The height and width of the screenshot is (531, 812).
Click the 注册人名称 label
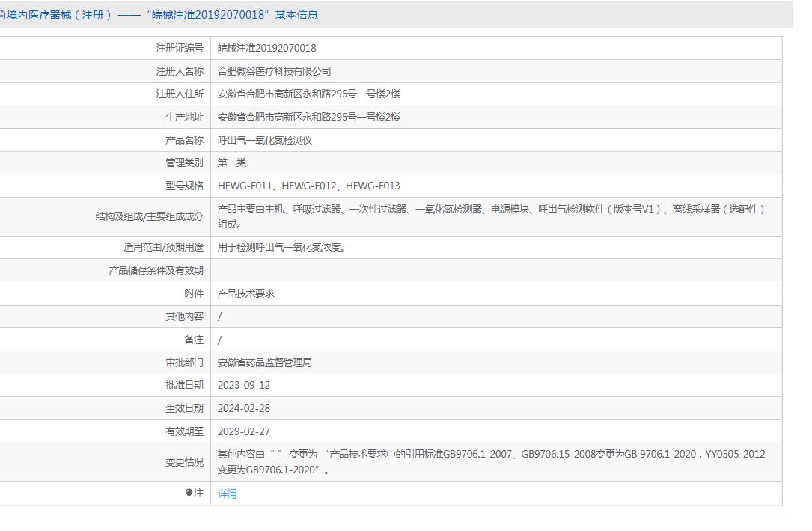coord(180,71)
